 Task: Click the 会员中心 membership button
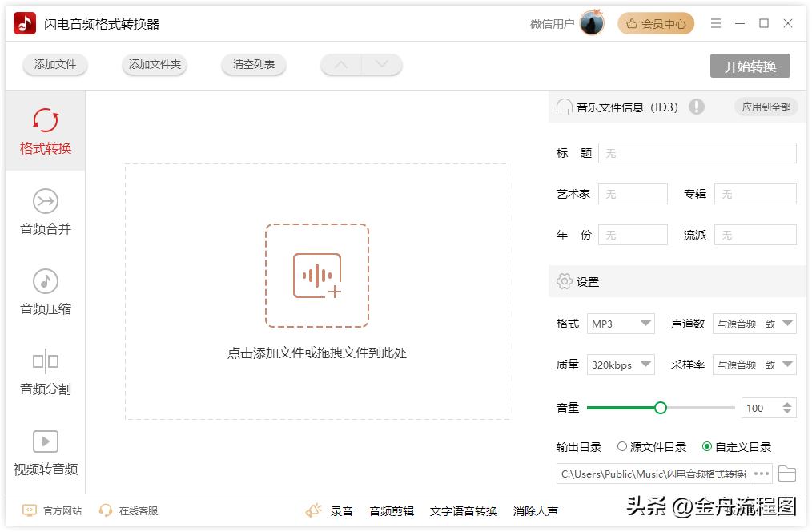tap(655, 23)
